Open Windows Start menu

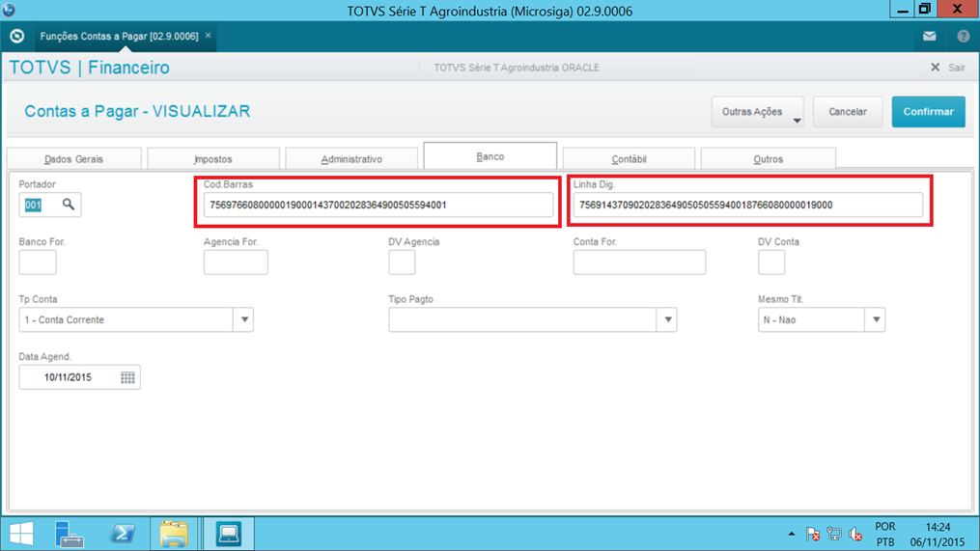pos(20,534)
